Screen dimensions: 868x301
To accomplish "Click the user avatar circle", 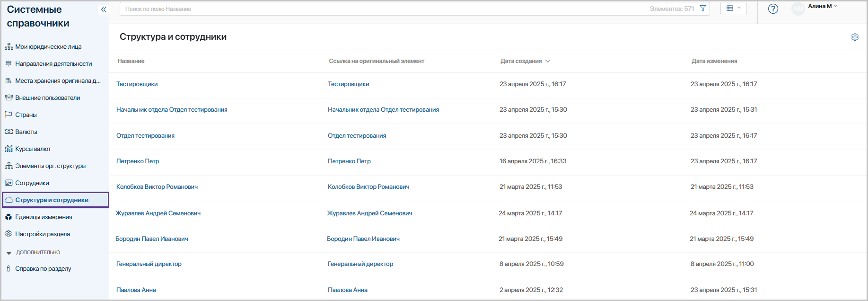I will (798, 9).
